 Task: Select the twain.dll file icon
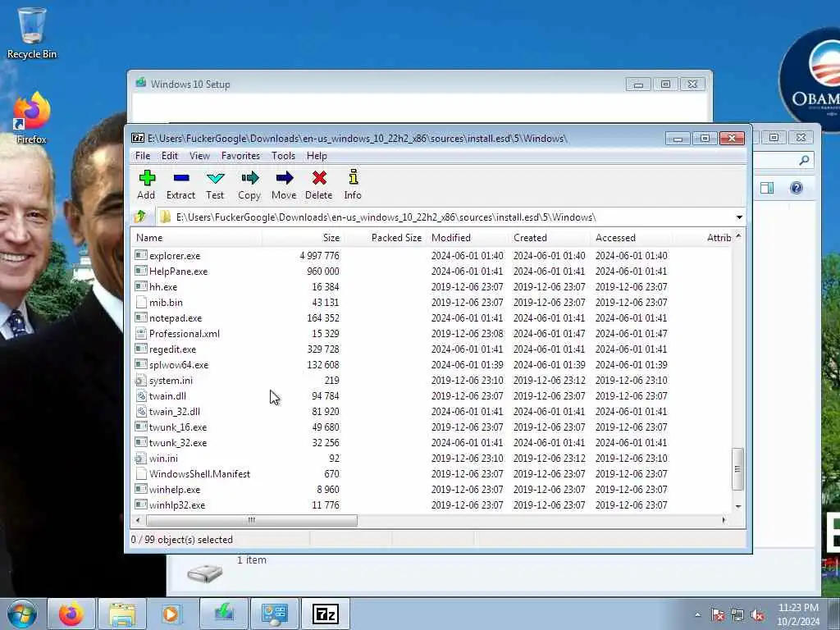click(x=141, y=396)
